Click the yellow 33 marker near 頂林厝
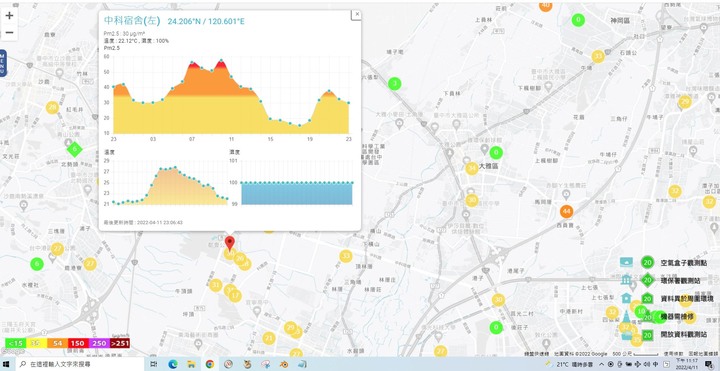 (x=346, y=256)
